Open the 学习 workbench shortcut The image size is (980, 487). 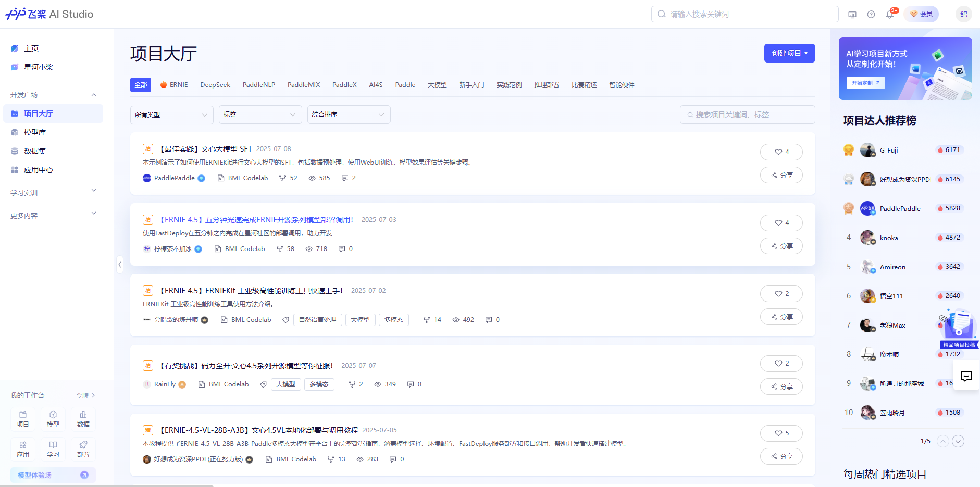(x=53, y=449)
